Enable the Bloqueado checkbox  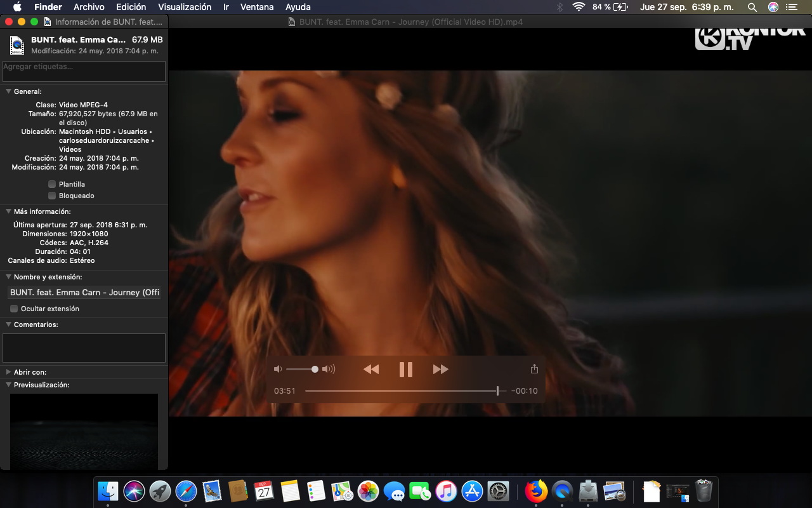click(52, 196)
